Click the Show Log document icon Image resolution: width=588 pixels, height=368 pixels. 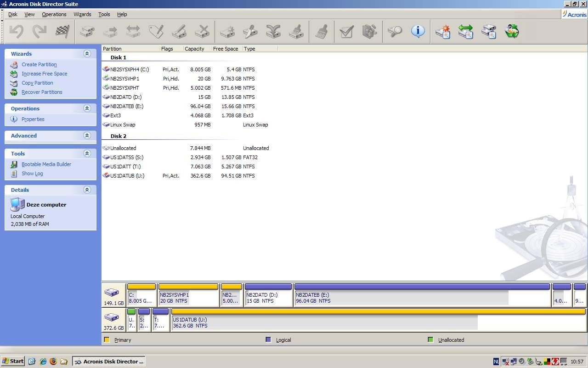[14, 173]
